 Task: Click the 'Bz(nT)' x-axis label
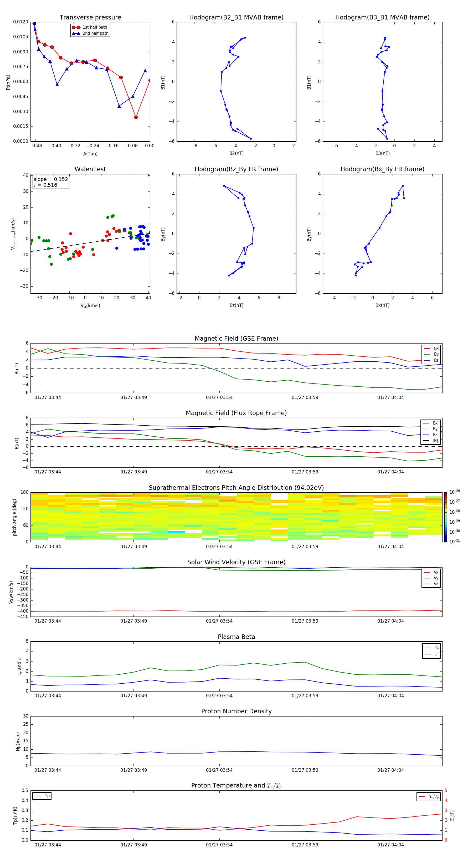tap(236, 305)
